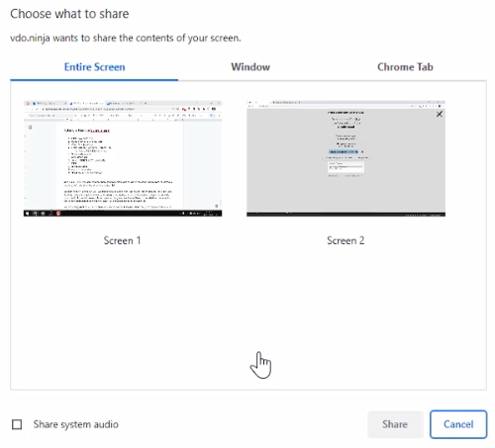Click the red taskbar icon in Screen 1 preview
Viewport: 495px width, 448px height.
(x=58, y=214)
